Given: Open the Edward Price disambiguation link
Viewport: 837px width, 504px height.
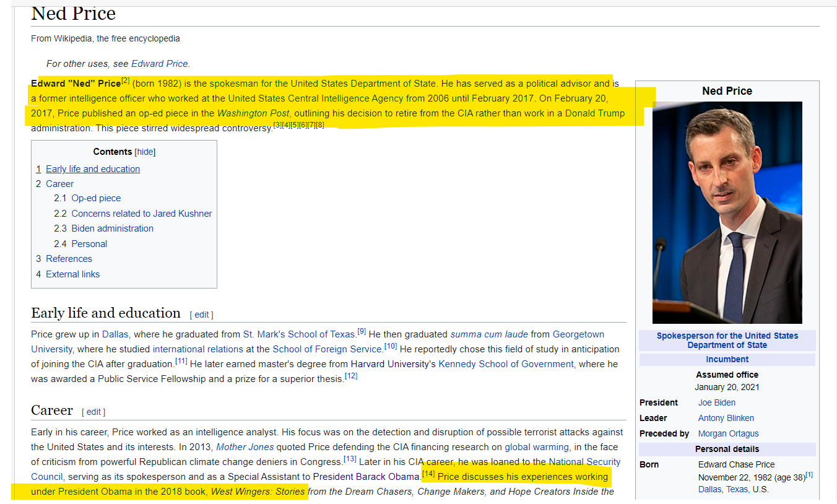Looking at the screenshot, I should click(x=160, y=64).
